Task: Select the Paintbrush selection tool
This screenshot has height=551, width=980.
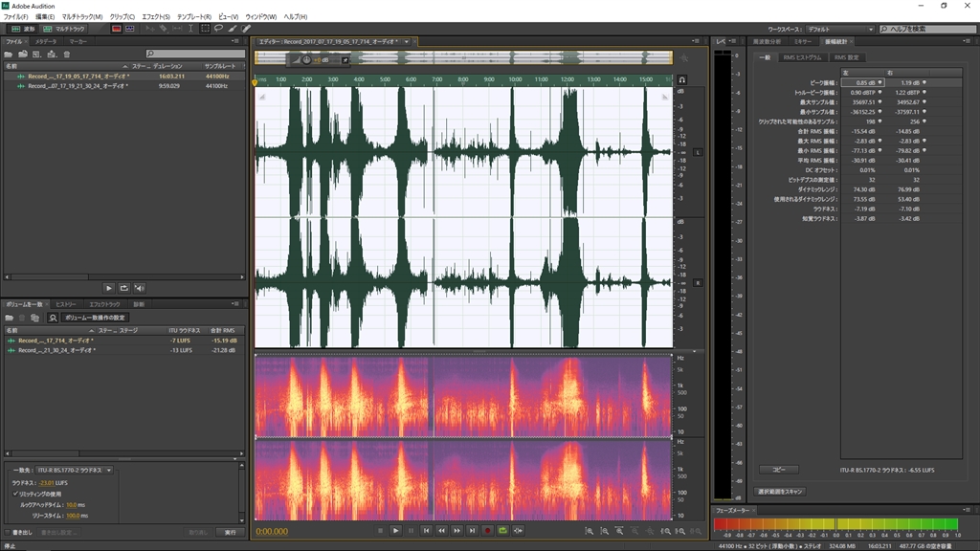Action: point(233,29)
